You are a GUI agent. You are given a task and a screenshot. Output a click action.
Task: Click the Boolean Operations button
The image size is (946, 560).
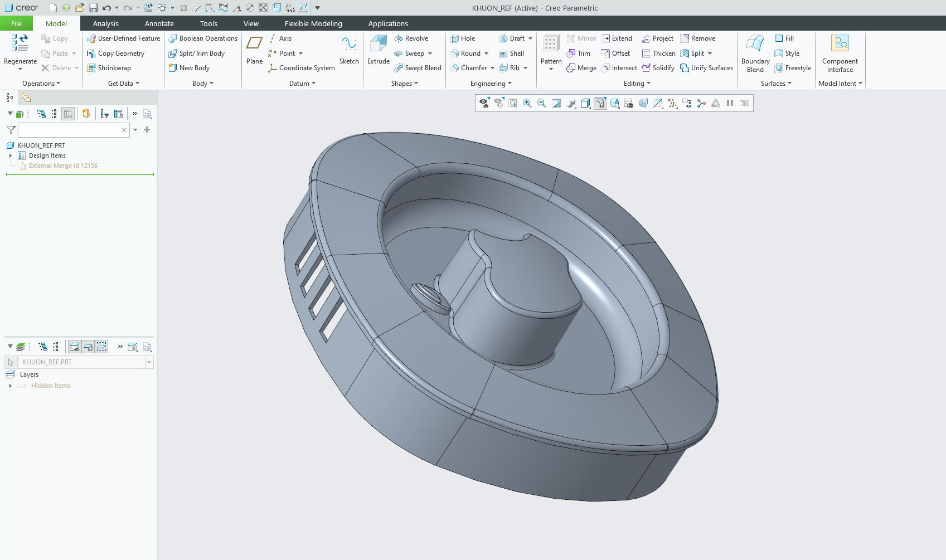click(203, 38)
